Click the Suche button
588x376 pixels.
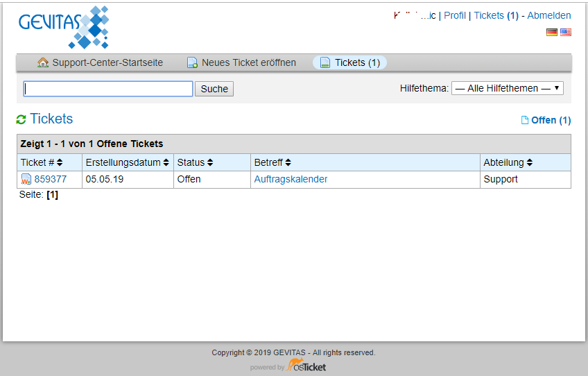pyautogui.click(x=214, y=89)
